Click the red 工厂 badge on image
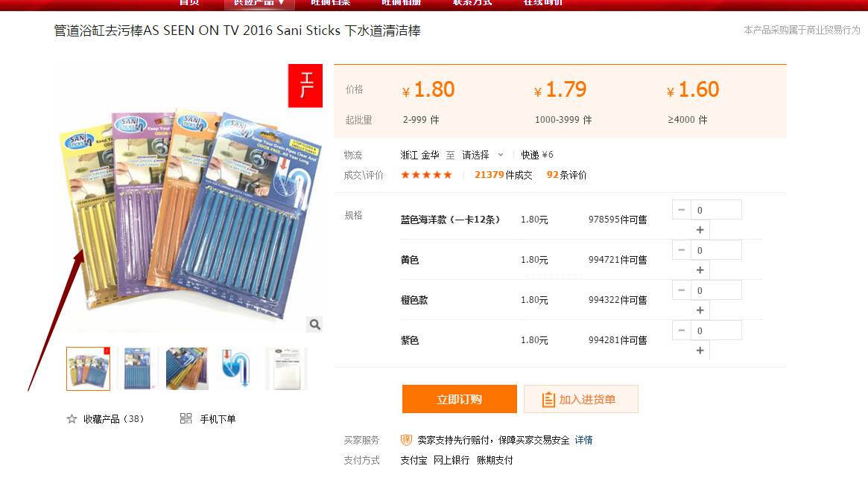This screenshot has width=868, height=492. click(305, 86)
